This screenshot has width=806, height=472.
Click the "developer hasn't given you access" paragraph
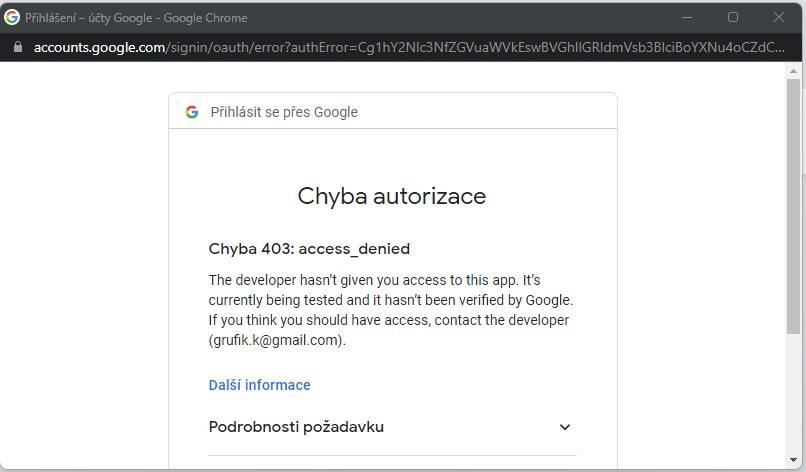390,300
